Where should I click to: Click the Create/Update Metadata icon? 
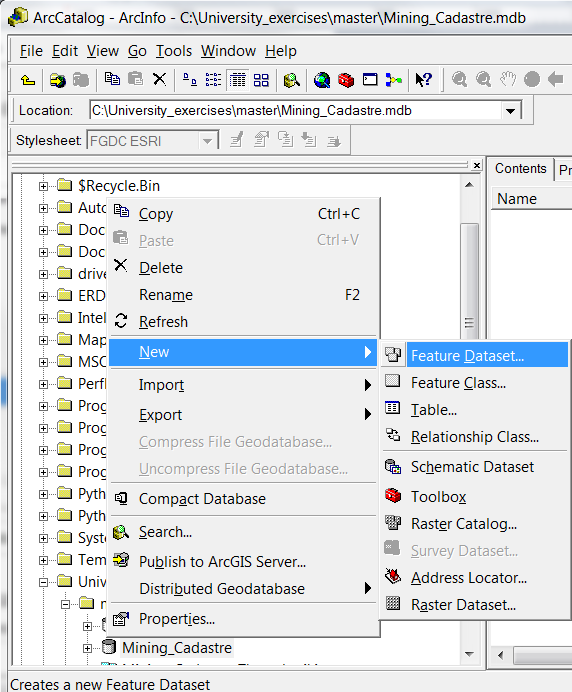[x=285, y=140]
